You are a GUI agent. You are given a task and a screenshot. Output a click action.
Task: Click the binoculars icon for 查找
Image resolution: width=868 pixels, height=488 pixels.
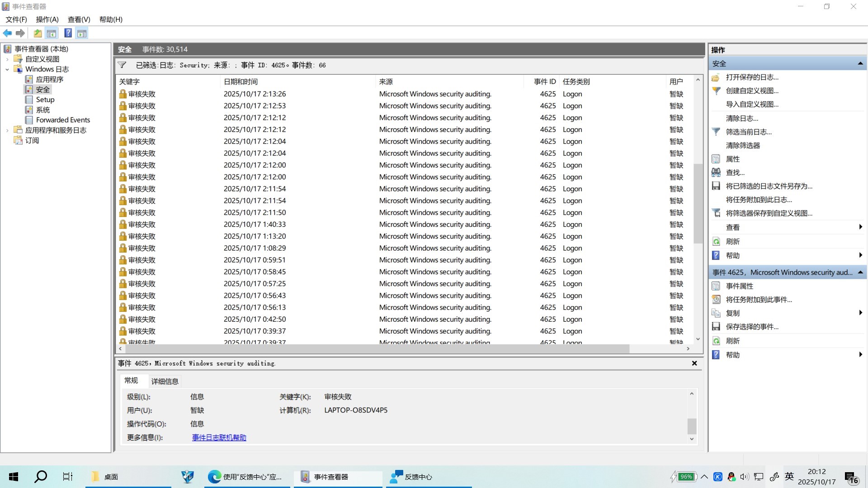[716, 173]
